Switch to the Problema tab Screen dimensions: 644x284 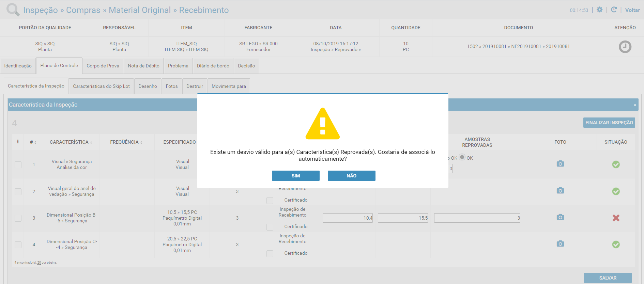[178, 66]
